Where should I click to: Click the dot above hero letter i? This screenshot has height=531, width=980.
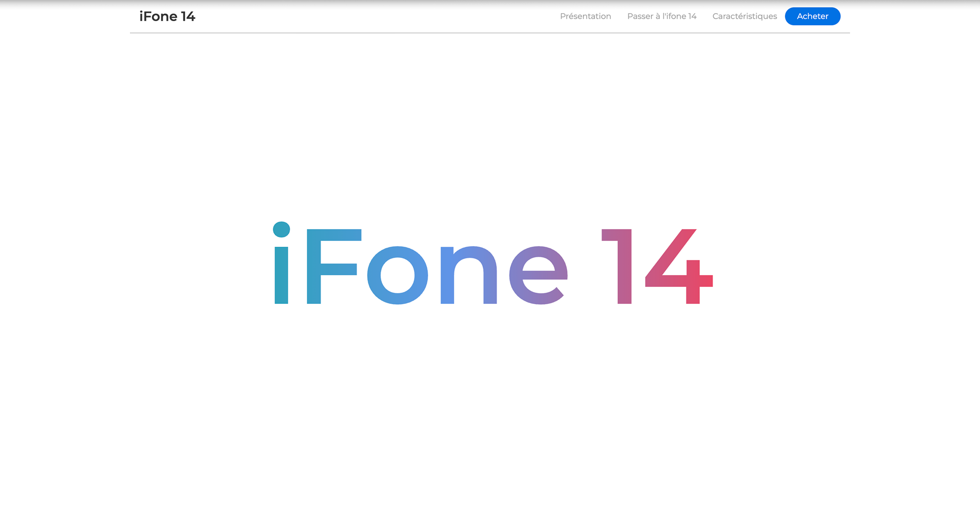click(281, 229)
